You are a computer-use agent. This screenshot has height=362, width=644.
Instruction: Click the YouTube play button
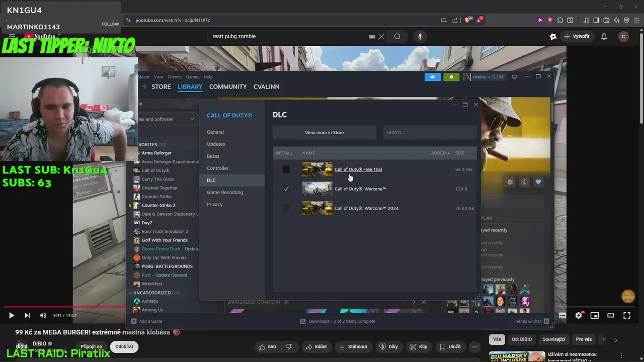click(11, 315)
